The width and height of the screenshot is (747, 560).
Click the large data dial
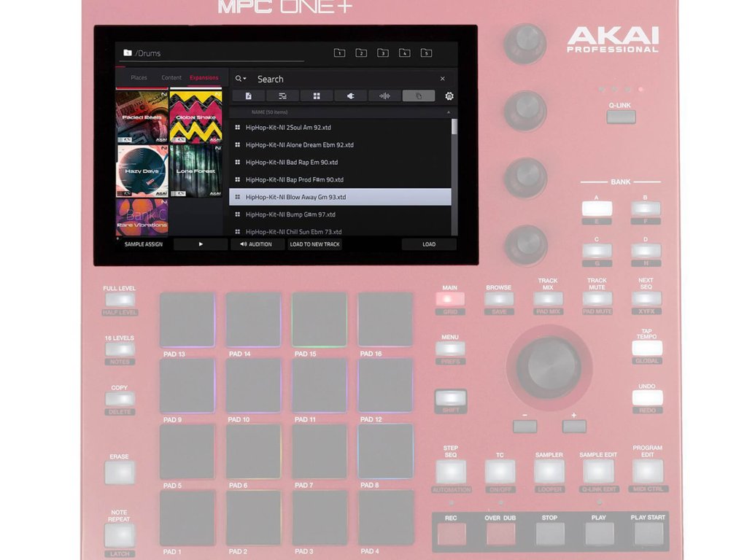(549, 367)
